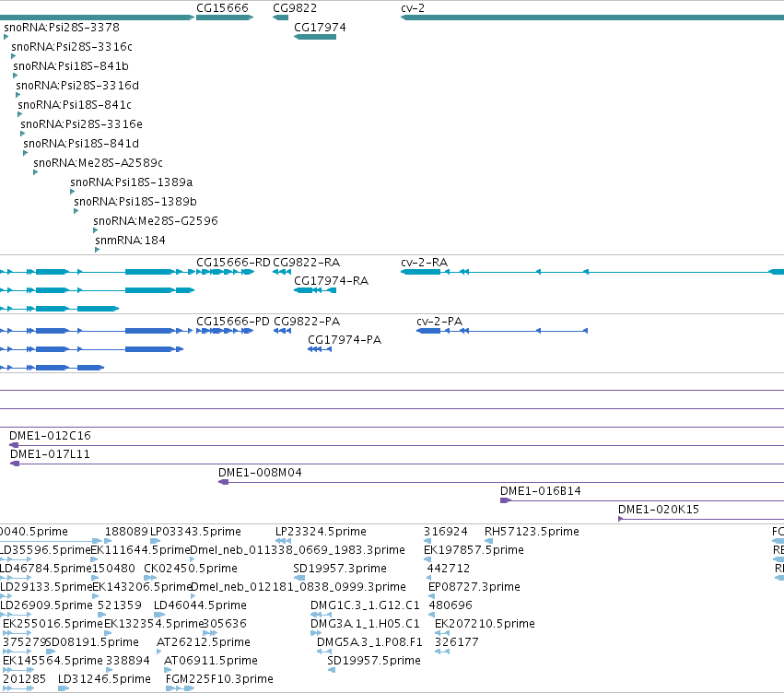This screenshot has height=693, width=784.
Task: Click EST EK207210.5prime
Action: click(485, 624)
